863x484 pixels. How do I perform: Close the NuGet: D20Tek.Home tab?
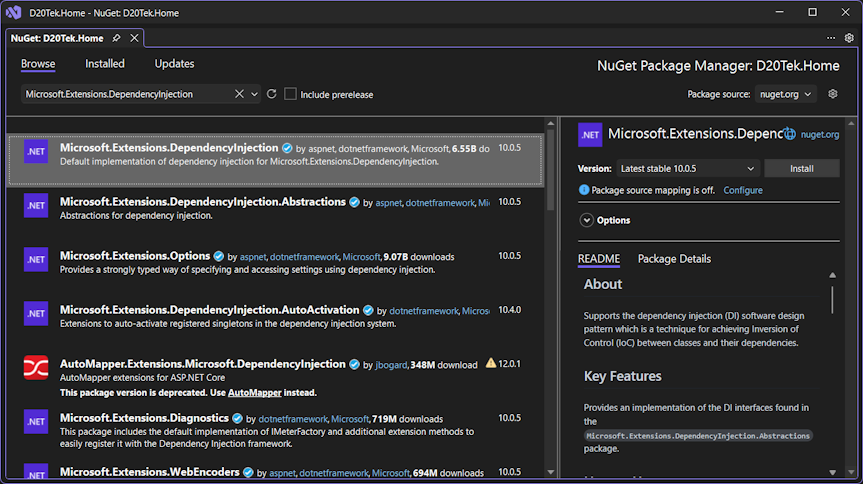[134, 38]
